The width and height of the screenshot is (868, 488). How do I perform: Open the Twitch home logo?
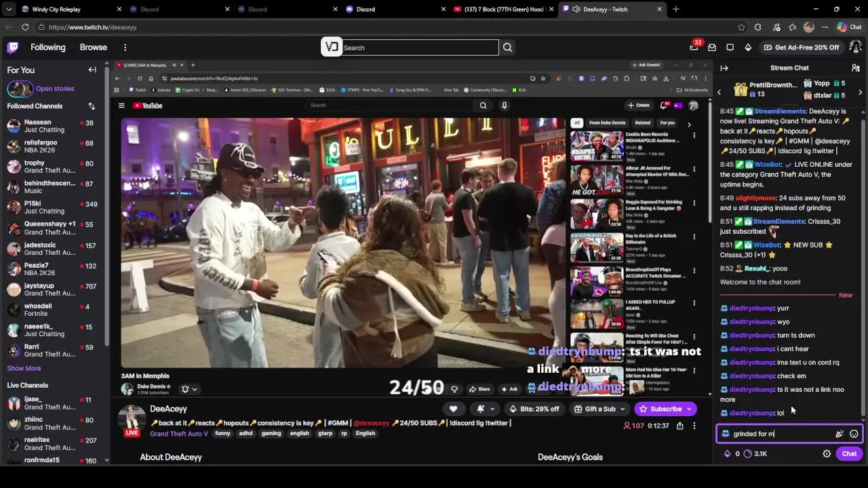(x=13, y=47)
